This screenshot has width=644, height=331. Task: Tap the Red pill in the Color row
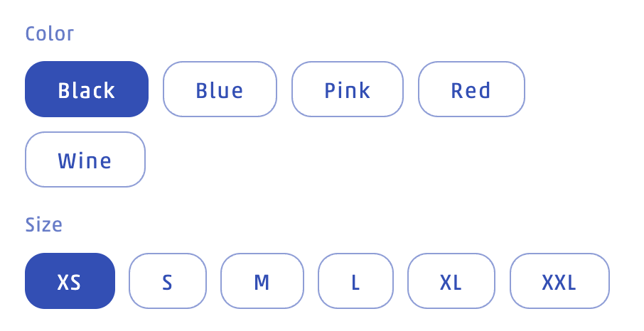(471, 89)
